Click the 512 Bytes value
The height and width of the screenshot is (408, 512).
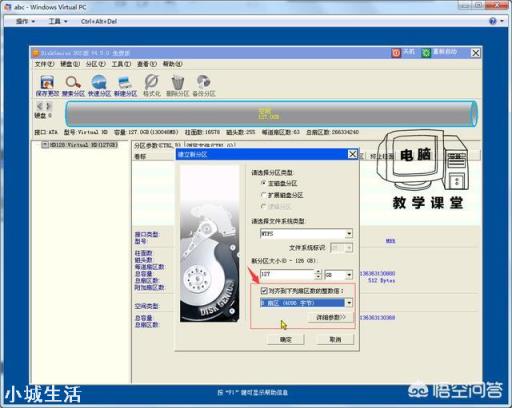(x=382, y=281)
